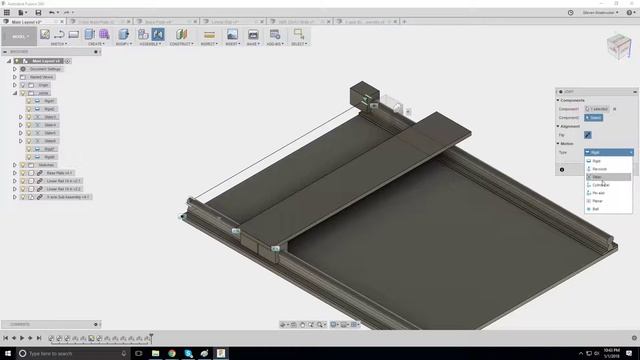
Task: Click the highlighted Joint tool icon
Action: coord(158,34)
